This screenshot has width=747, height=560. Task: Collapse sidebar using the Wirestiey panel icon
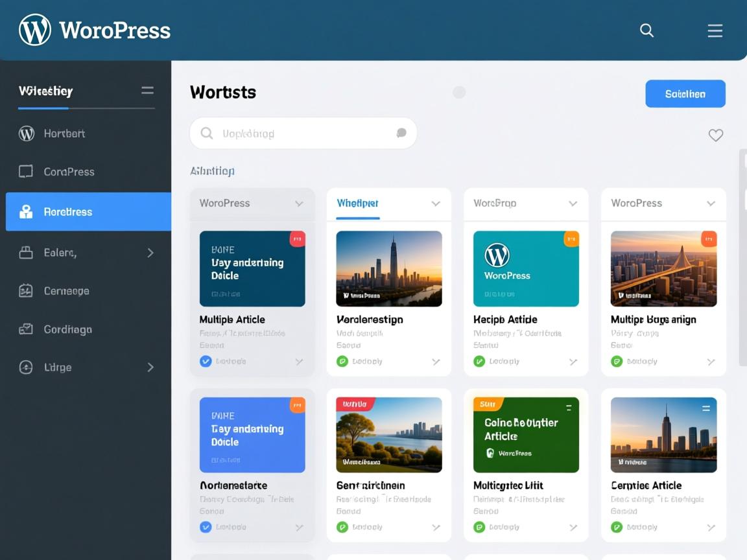click(147, 91)
